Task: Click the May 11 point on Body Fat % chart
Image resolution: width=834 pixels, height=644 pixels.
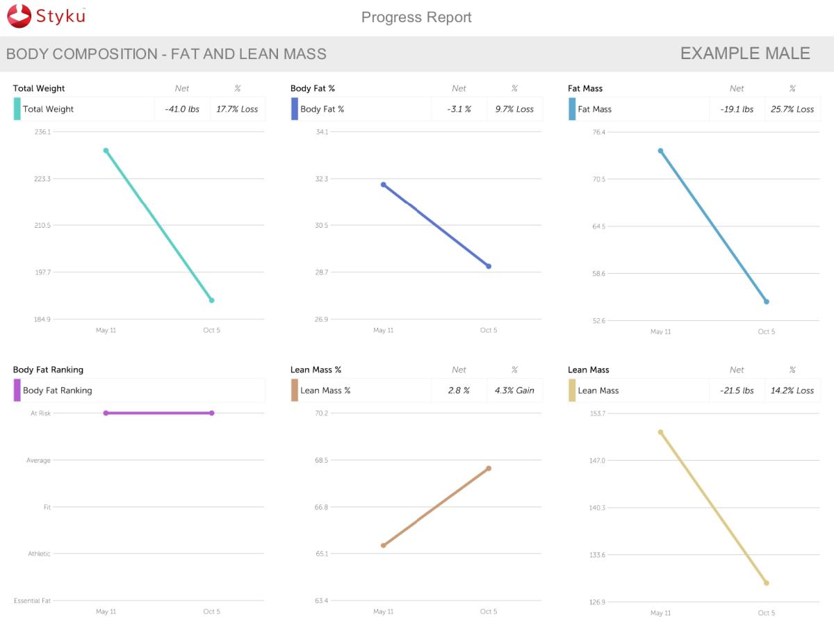Action: click(x=383, y=185)
